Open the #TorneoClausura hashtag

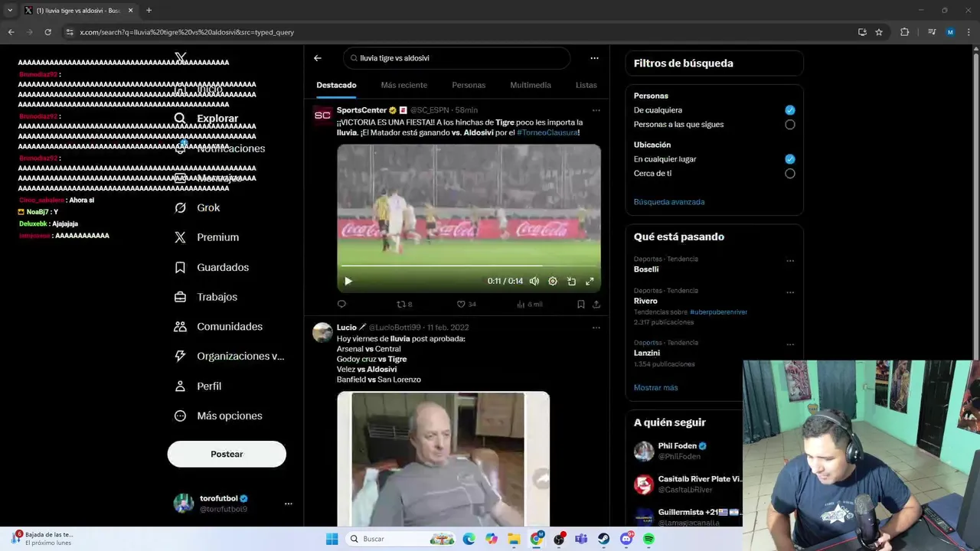(x=547, y=132)
